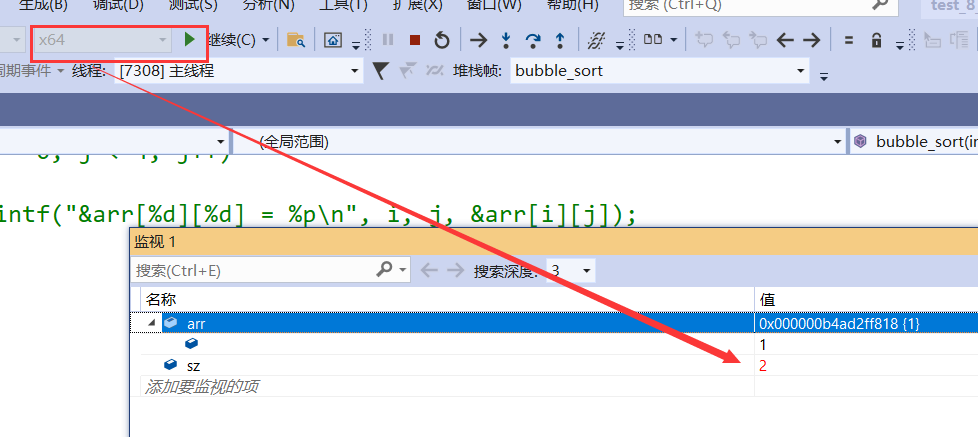Open the 调试(D) menu
Image resolution: width=978 pixels, height=437 pixels.
click(118, 5)
